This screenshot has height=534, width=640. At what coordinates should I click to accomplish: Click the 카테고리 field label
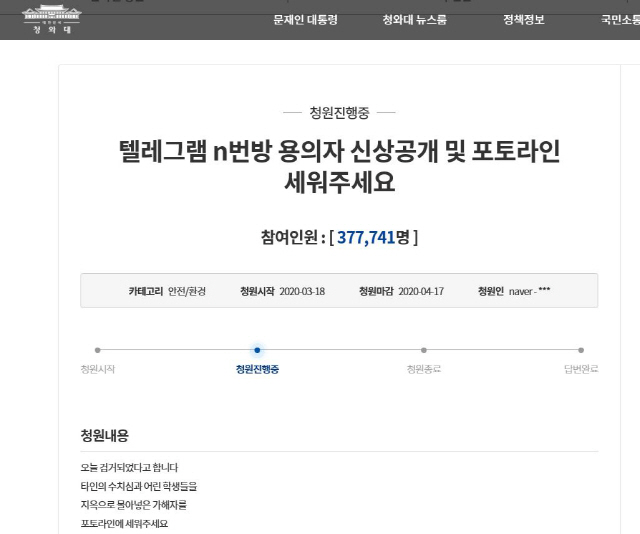[x=146, y=291]
